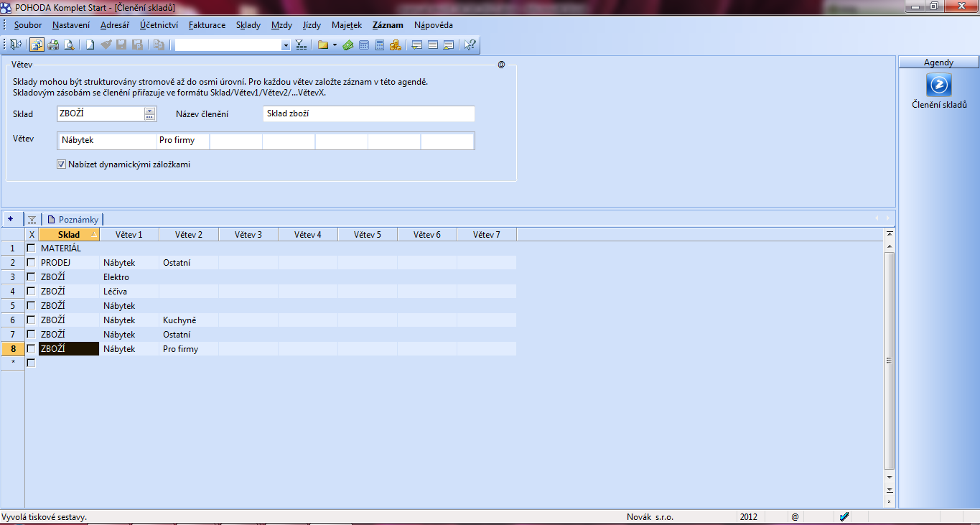Click the filter funnel icon in toolbar
Screen dimensions: 980x525
click(x=302, y=45)
